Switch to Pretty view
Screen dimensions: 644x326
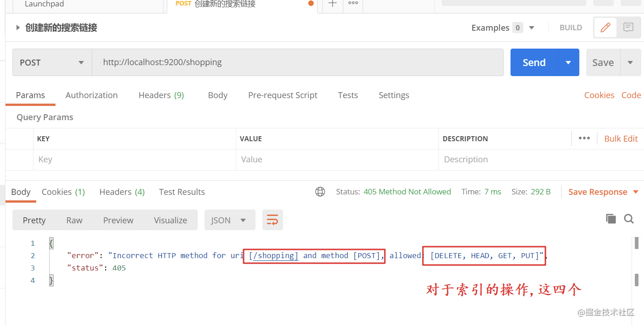[x=34, y=220]
